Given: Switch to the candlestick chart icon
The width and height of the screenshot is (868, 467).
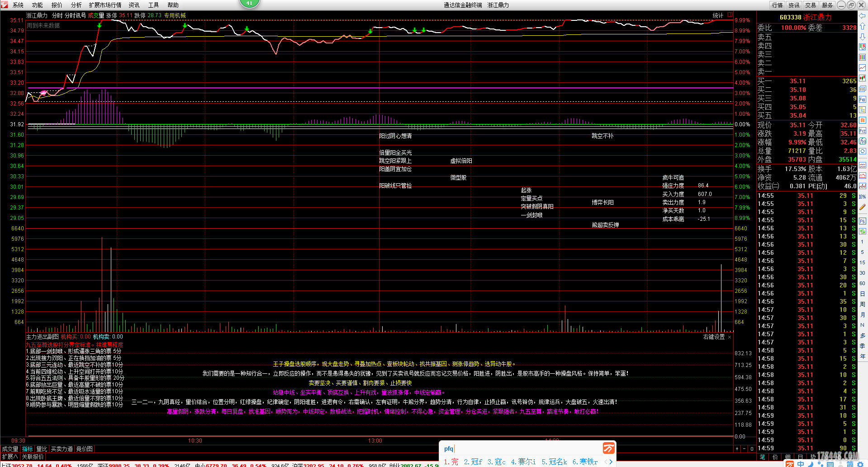Looking at the screenshot, I should pos(863,78).
